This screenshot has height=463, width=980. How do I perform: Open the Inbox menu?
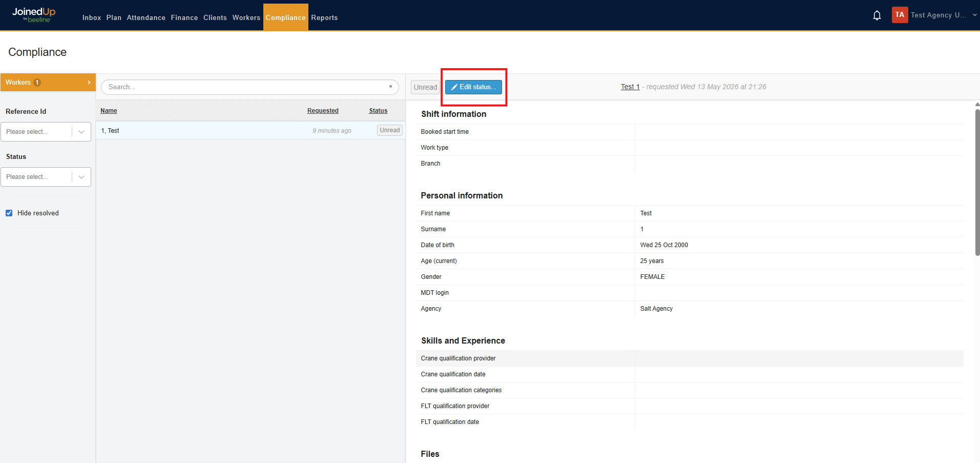pos(92,17)
